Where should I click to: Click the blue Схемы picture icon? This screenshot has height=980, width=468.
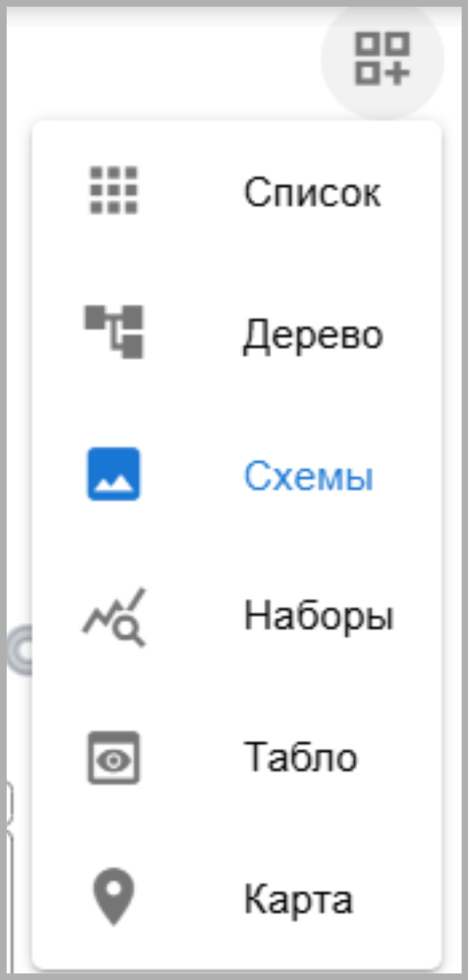pyautogui.click(x=114, y=474)
